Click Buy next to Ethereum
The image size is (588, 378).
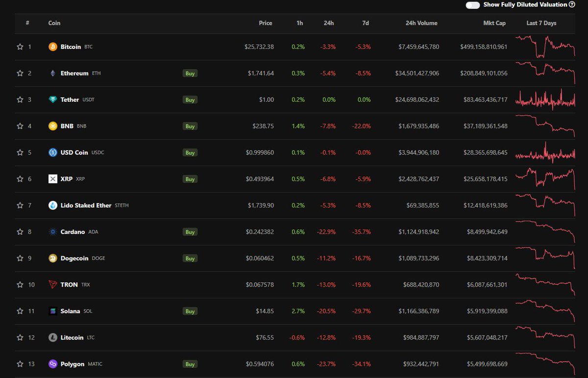point(190,73)
